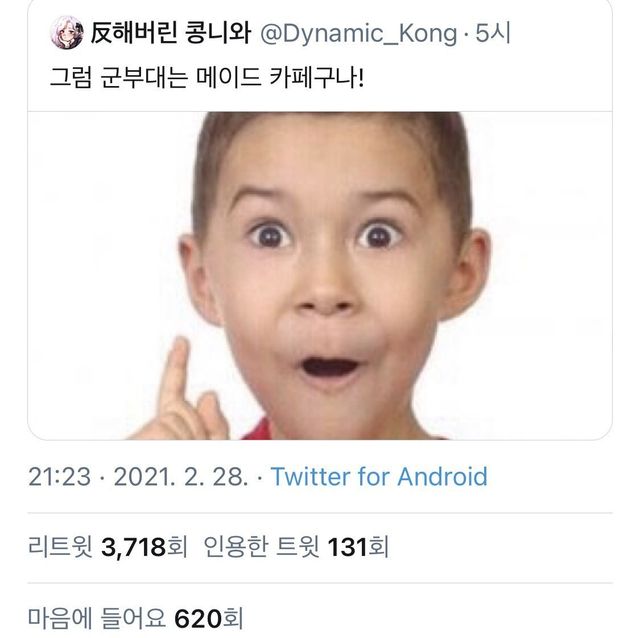Image resolution: width=640 pixels, height=638 pixels.
Task: Click the divider line above 리트윗 stats
Action: [320, 512]
